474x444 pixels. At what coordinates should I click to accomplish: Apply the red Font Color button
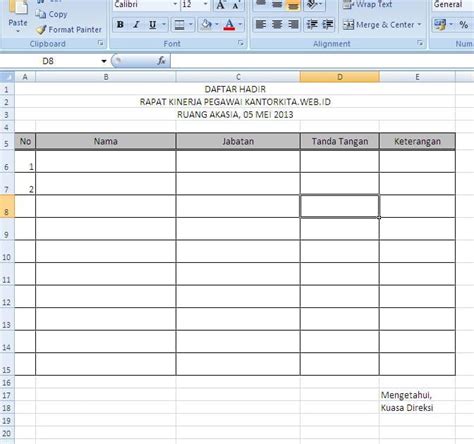click(229, 25)
